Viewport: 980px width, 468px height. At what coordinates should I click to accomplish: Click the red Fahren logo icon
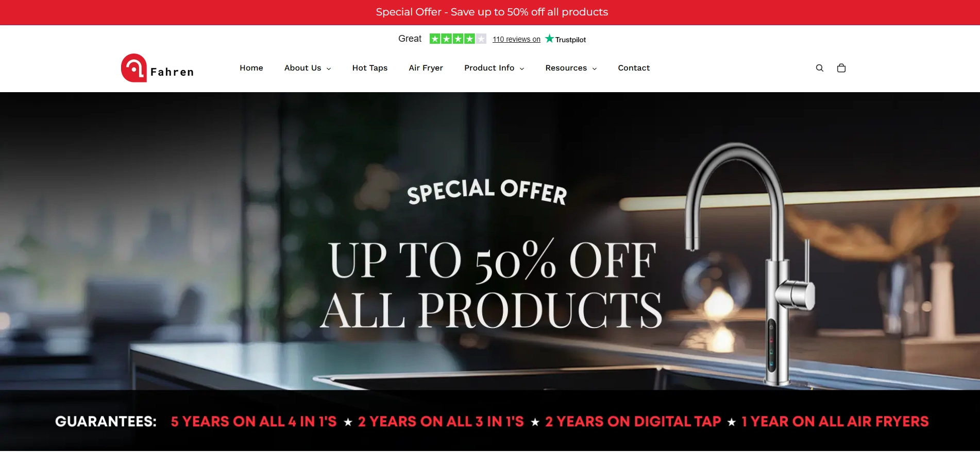(134, 68)
